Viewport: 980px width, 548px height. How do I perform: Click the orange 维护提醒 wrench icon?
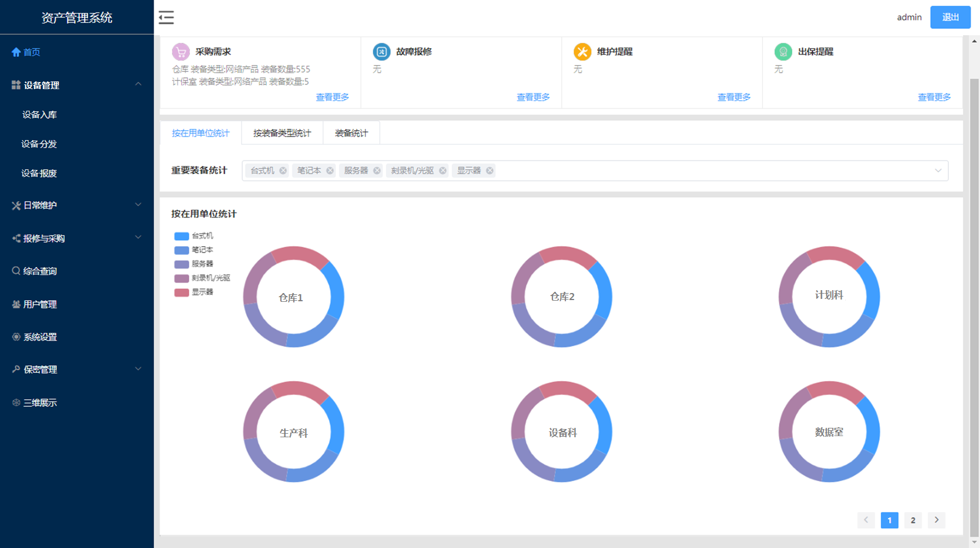(582, 52)
